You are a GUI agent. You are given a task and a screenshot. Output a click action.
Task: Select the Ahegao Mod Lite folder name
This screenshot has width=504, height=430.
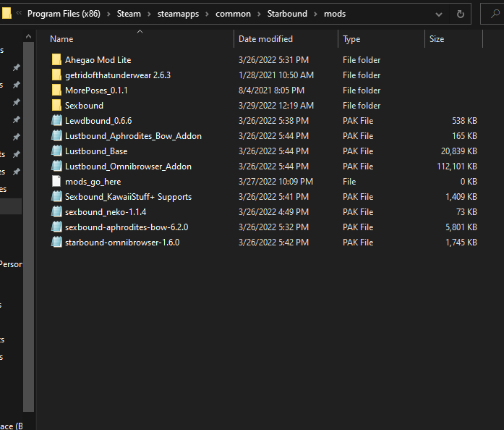[x=98, y=60]
